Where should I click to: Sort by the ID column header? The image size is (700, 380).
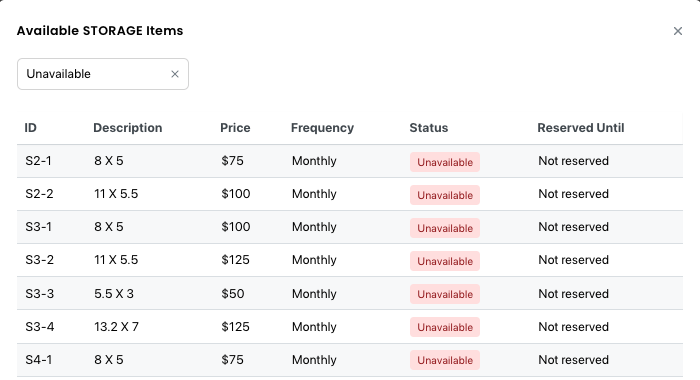30,128
